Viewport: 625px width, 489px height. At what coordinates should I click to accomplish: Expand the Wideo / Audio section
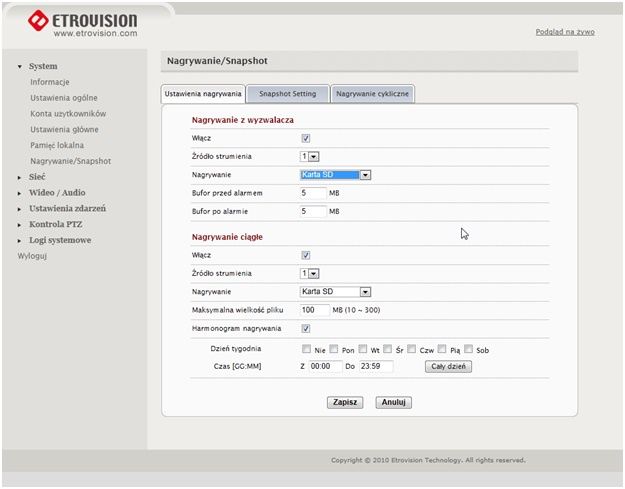20,193
